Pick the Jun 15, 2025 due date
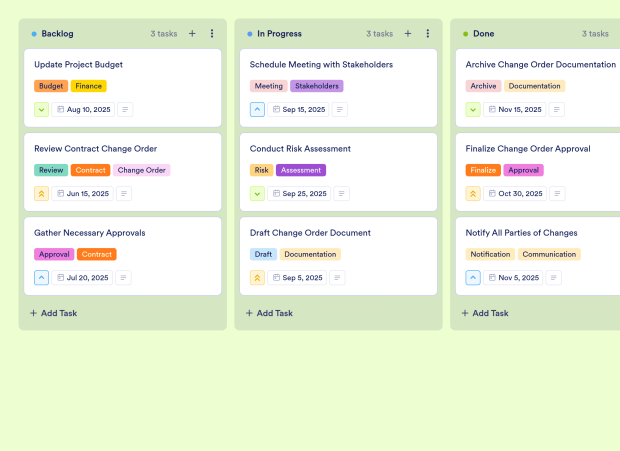The height and width of the screenshot is (451, 620). (82, 194)
